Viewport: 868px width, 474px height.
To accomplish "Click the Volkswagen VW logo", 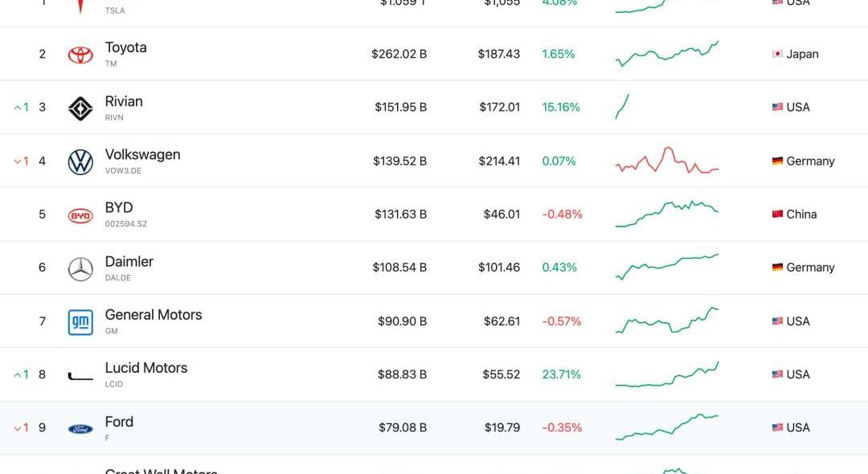I will 80,162.
